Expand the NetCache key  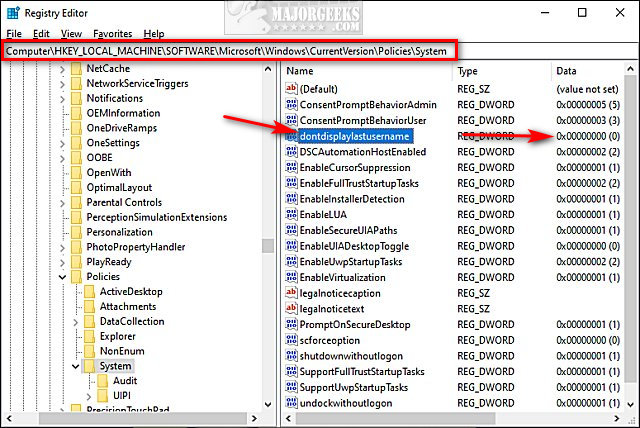pyautogui.click(x=62, y=69)
